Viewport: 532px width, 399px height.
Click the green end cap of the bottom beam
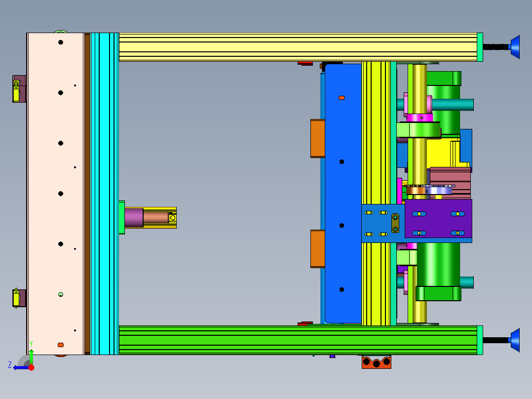tap(480, 340)
